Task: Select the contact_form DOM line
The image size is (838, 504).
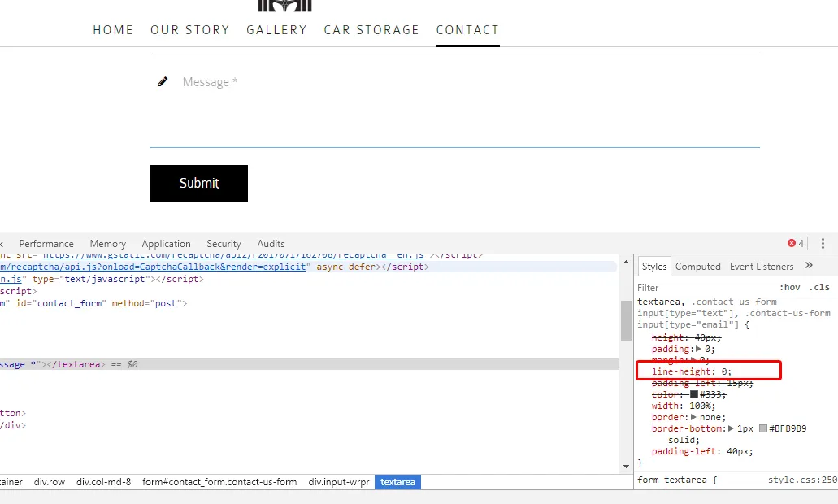Action: coord(93,303)
